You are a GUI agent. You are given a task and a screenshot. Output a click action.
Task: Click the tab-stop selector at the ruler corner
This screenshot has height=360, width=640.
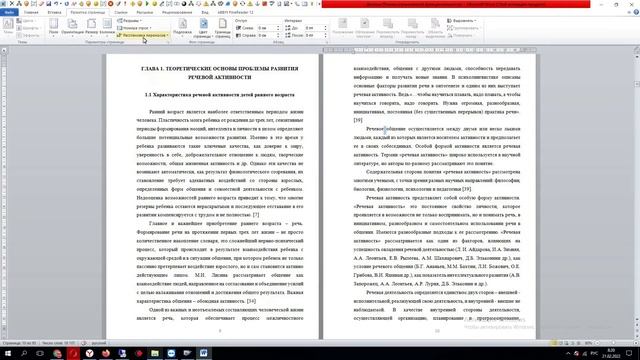(4, 51)
